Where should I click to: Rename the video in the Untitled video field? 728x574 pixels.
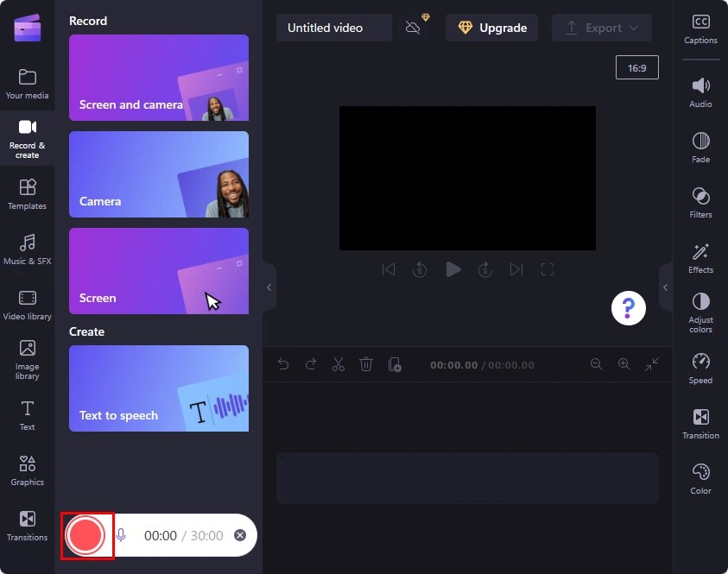point(333,27)
